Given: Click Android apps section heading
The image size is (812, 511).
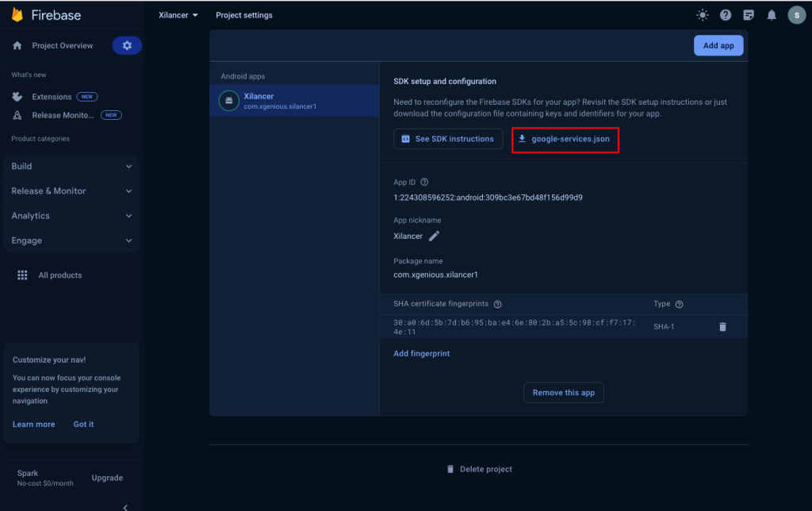Looking at the screenshot, I should [243, 76].
